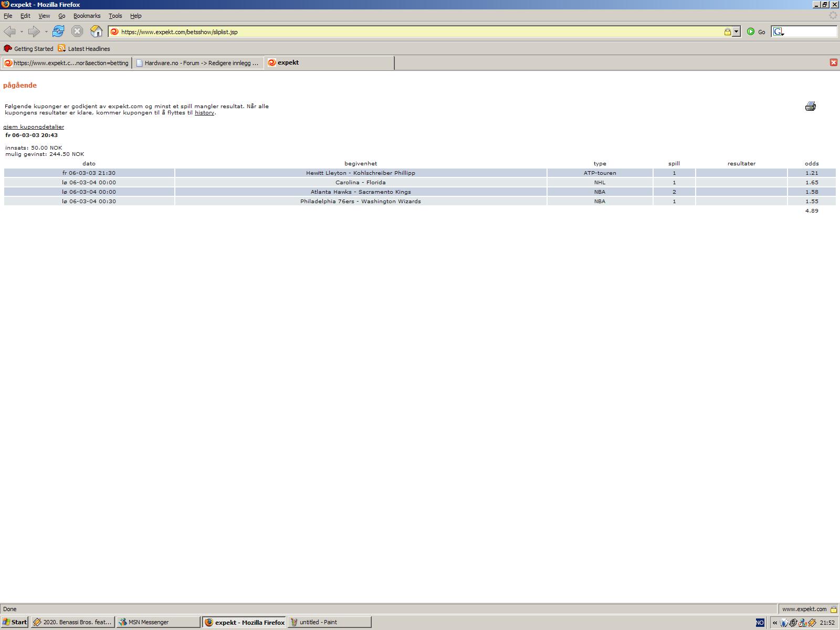Click the first blue tray icon
The height and width of the screenshot is (630, 840).
(x=784, y=623)
